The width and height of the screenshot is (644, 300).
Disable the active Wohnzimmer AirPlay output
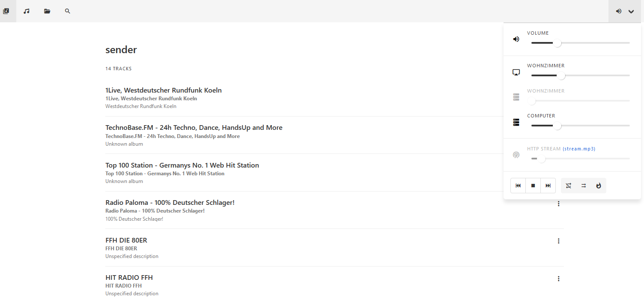[x=516, y=72]
